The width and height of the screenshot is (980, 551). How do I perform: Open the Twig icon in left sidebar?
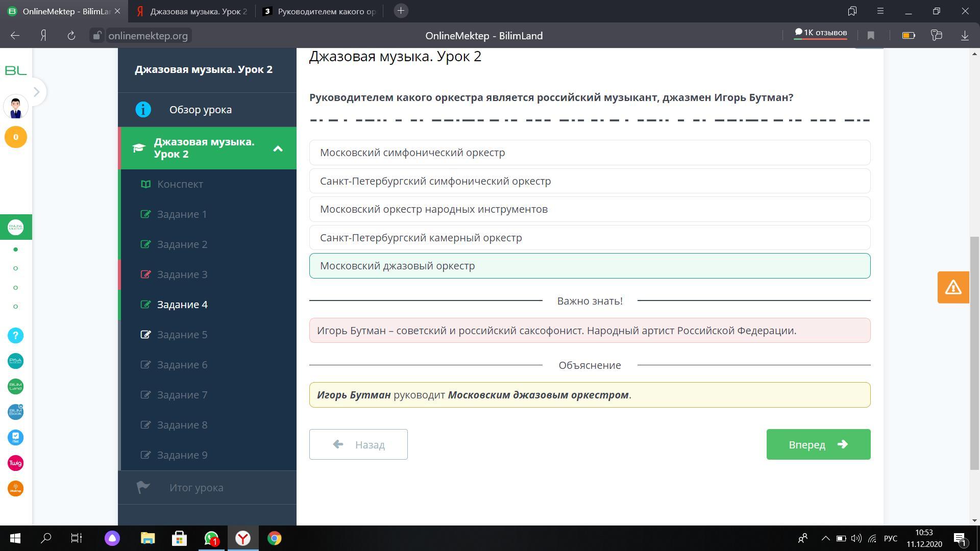pyautogui.click(x=15, y=463)
